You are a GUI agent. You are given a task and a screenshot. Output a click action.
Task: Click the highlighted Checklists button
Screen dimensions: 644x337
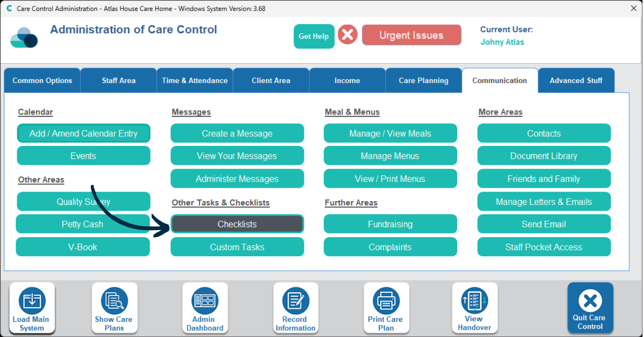[x=237, y=224]
